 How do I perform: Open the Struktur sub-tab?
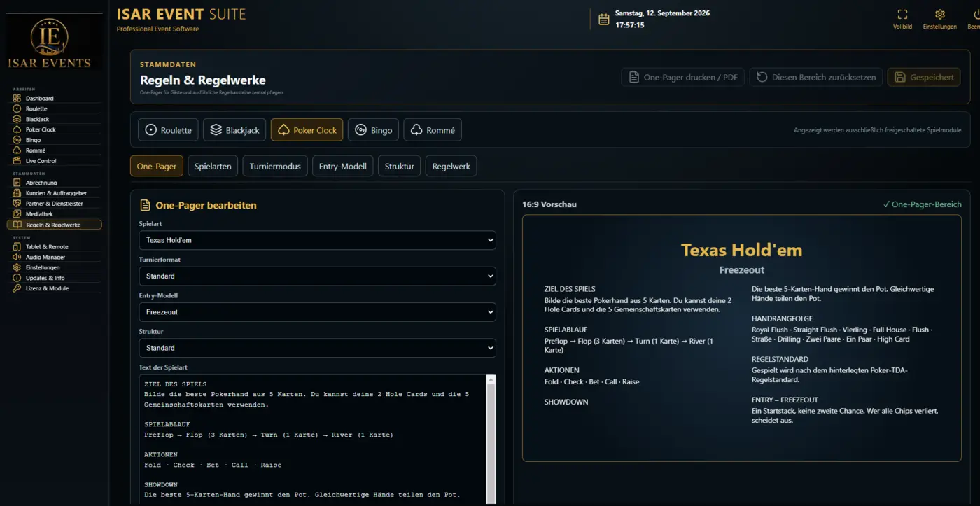400,166
